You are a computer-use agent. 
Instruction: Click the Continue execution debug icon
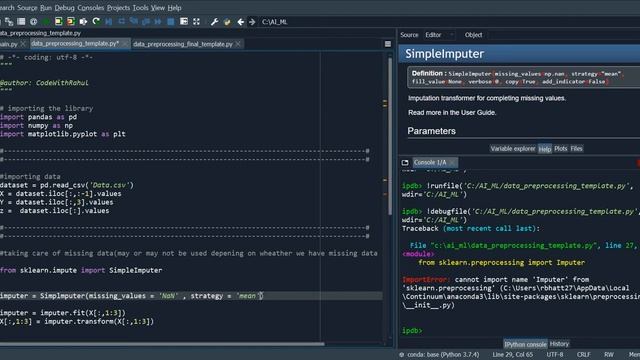coord(158,22)
